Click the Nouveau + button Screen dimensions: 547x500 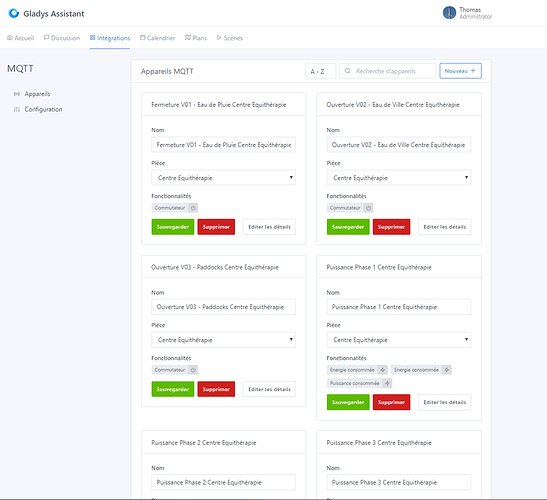[x=460, y=71]
